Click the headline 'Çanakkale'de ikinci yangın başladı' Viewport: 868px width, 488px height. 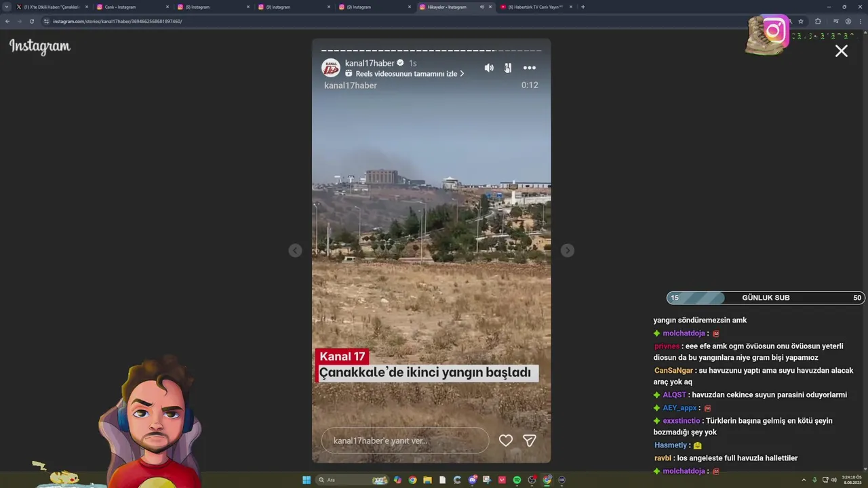click(x=425, y=373)
